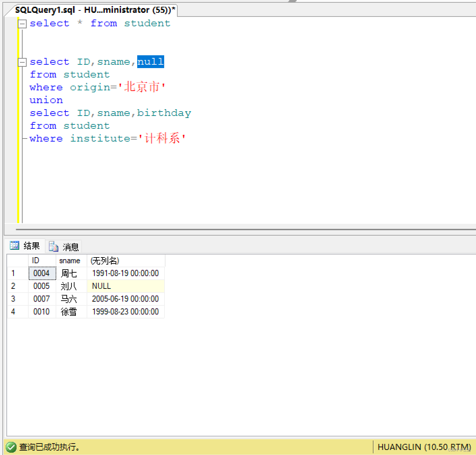Select result row header 3
Image resolution: width=476 pixels, height=455 pixels.
[18, 299]
